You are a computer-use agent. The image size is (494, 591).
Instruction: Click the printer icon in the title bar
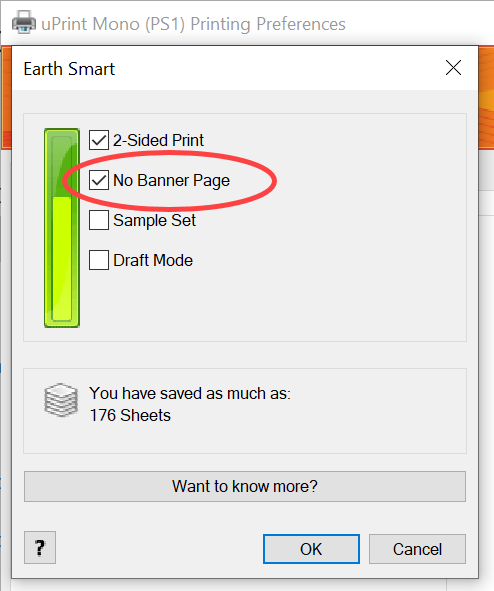click(x=24, y=23)
